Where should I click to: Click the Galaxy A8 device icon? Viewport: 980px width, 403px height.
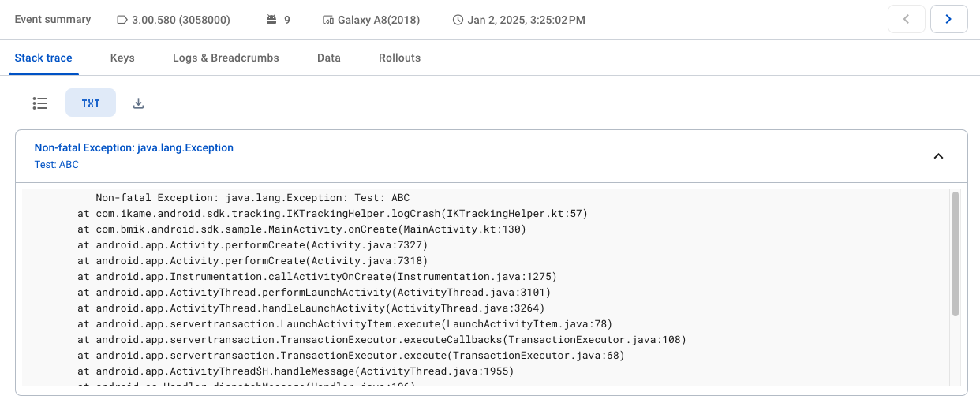click(327, 20)
